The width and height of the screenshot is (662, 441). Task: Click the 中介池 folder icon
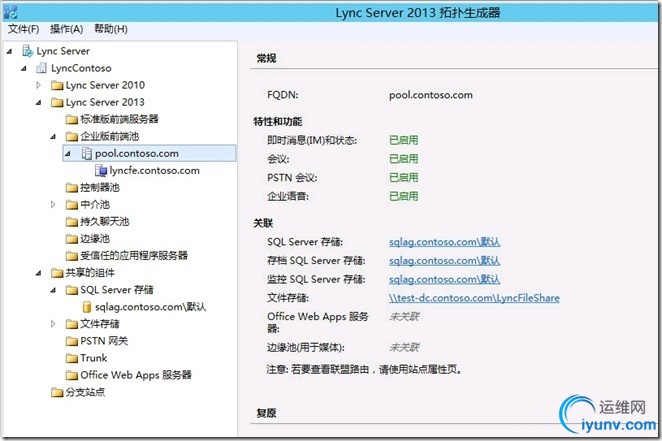pyautogui.click(x=72, y=205)
